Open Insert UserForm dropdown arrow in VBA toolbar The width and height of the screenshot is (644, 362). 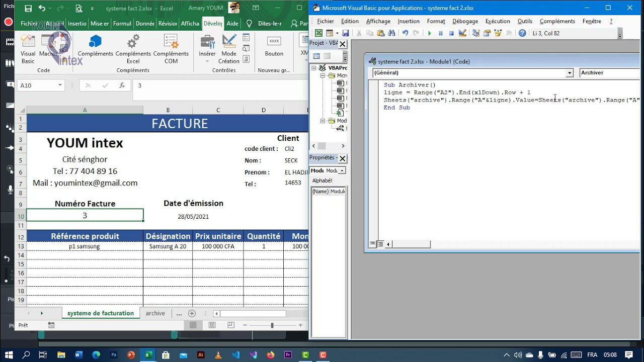coord(336,33)
